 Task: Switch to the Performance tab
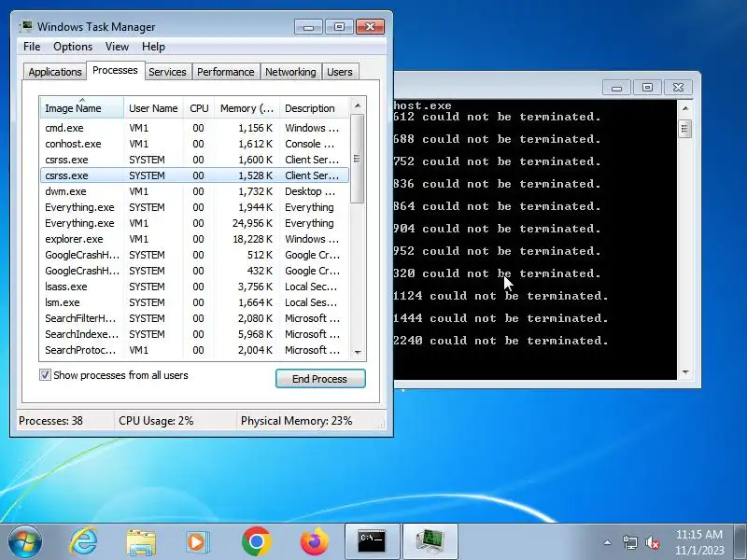225,72
